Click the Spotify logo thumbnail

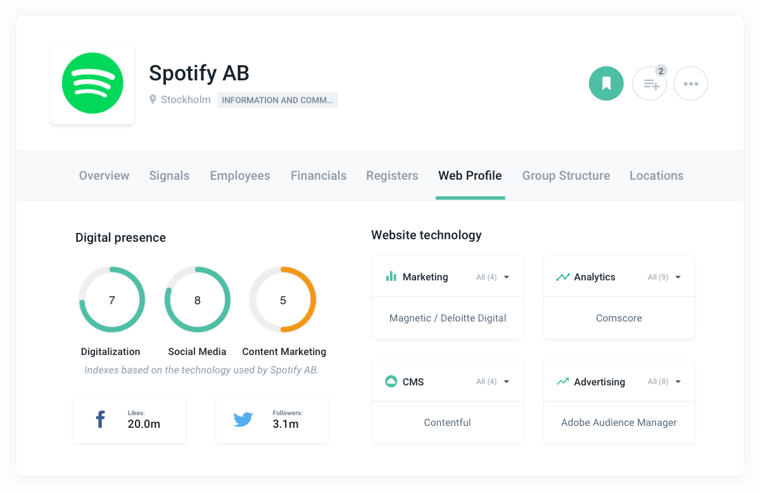point(92,83)
